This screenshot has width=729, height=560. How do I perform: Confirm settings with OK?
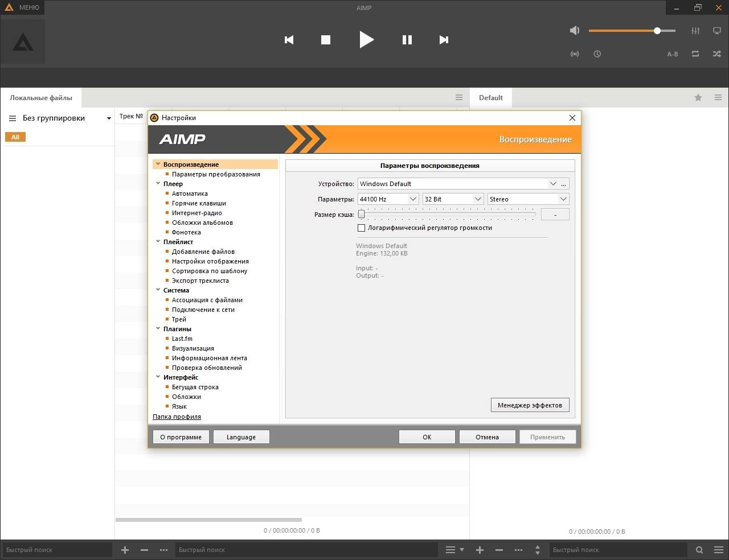(427, 437)
